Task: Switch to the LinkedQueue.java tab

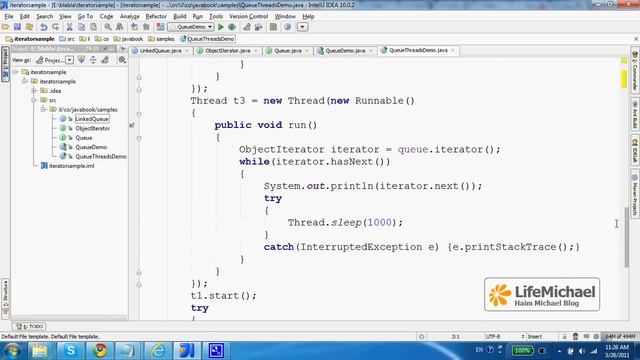Action: point(160,51)
